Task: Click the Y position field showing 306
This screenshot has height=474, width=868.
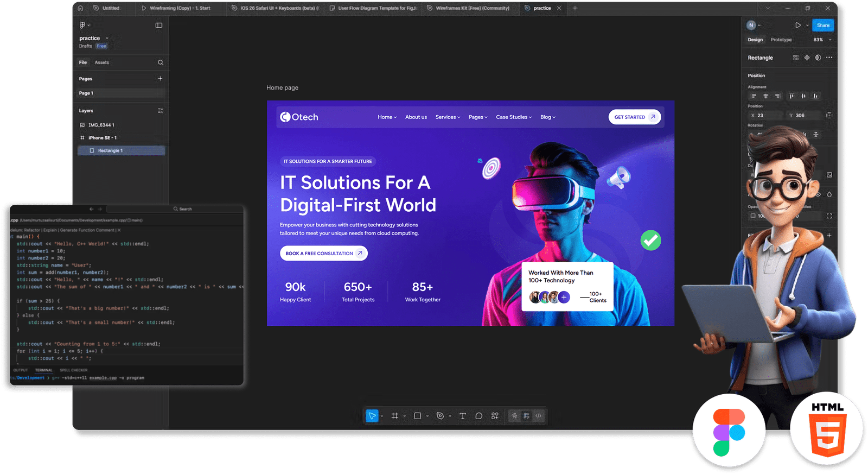Action: coord(804,115)
